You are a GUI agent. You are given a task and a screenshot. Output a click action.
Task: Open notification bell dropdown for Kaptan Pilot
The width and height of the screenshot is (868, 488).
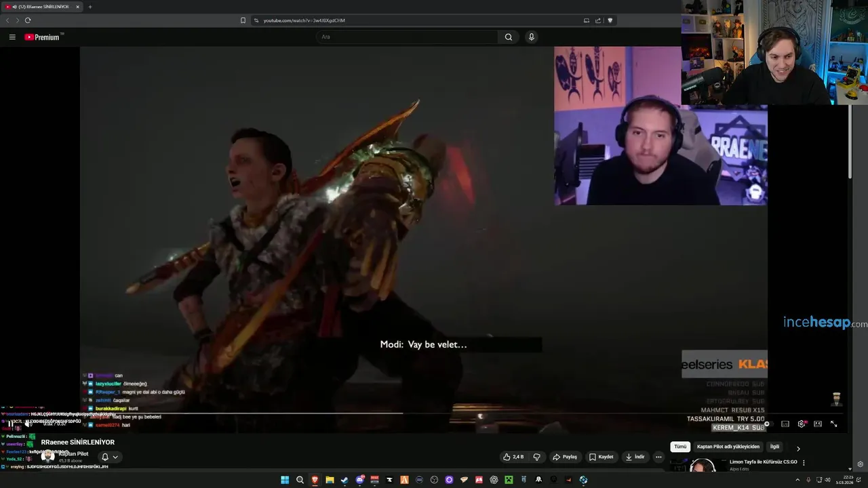110,457
